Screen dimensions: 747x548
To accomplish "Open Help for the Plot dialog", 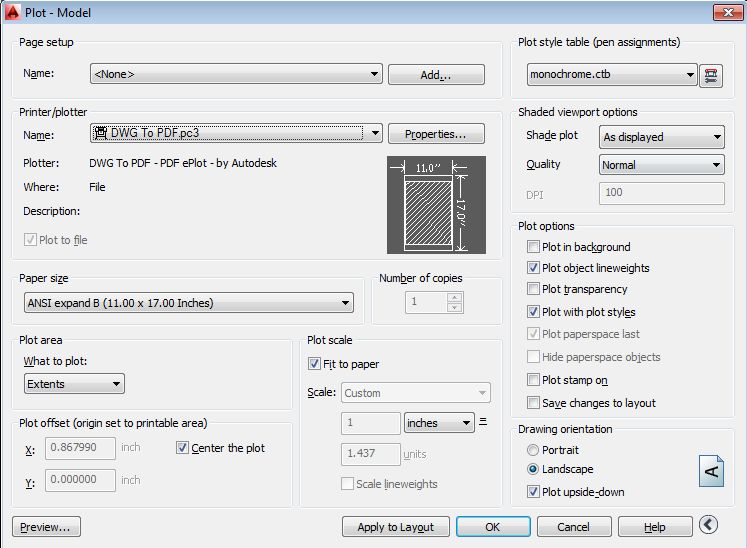I will point(655,527).
